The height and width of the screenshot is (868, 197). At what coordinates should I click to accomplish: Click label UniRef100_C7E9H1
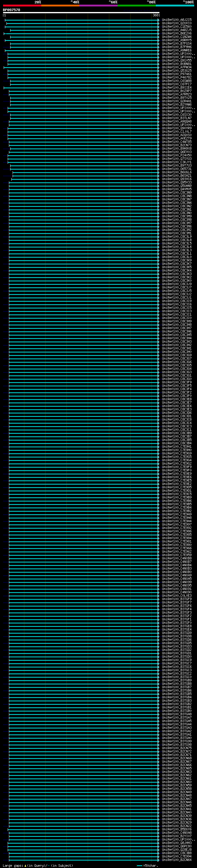click(177, 446)
